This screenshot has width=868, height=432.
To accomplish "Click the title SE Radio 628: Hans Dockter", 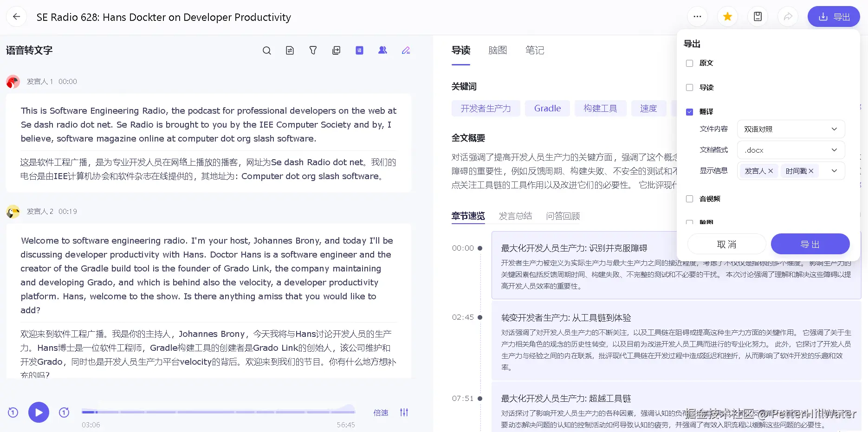I will click(x=164, y=17).
